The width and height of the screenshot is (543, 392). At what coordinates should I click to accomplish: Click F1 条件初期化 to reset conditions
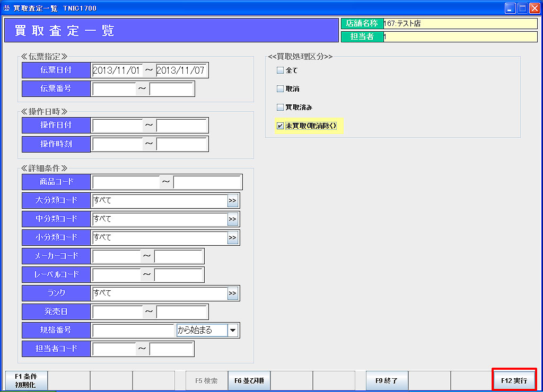(x=26, y=380)
